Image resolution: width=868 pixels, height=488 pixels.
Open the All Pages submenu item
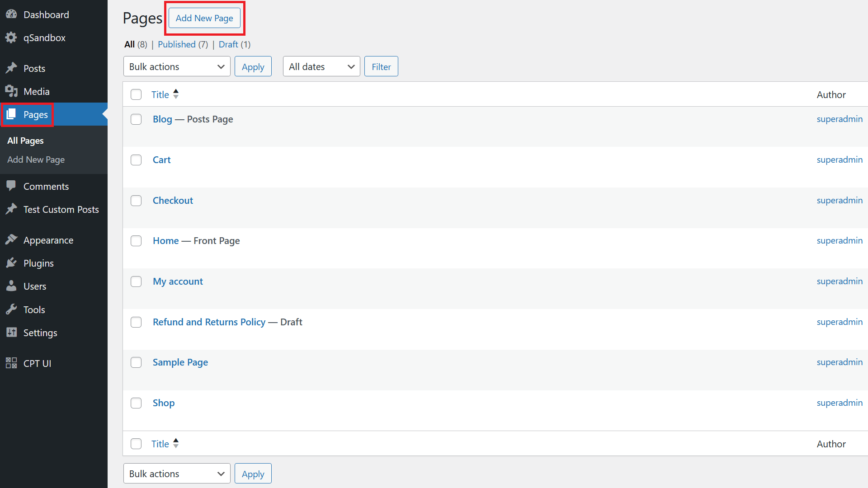click(25, 141)
